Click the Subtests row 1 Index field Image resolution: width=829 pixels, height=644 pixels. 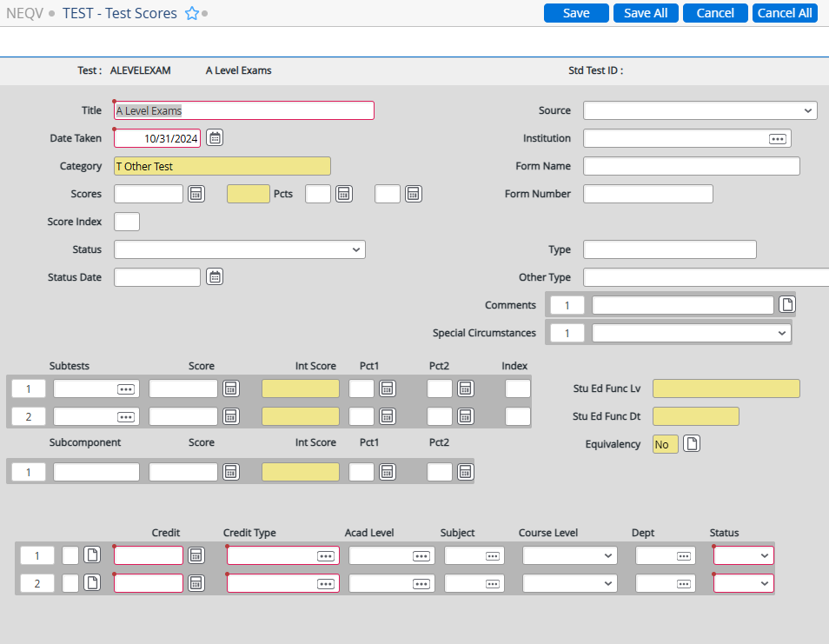tap(518, 388)
